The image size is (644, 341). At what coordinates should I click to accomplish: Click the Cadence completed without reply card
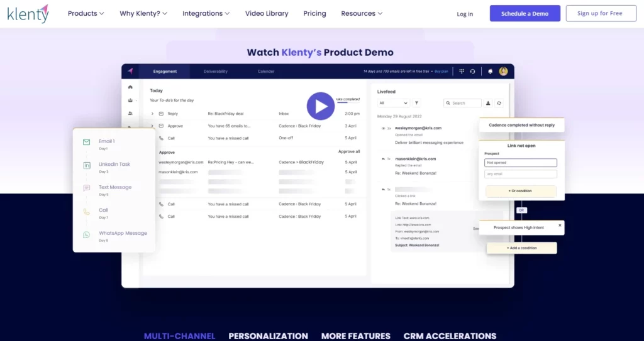point(521,125)
